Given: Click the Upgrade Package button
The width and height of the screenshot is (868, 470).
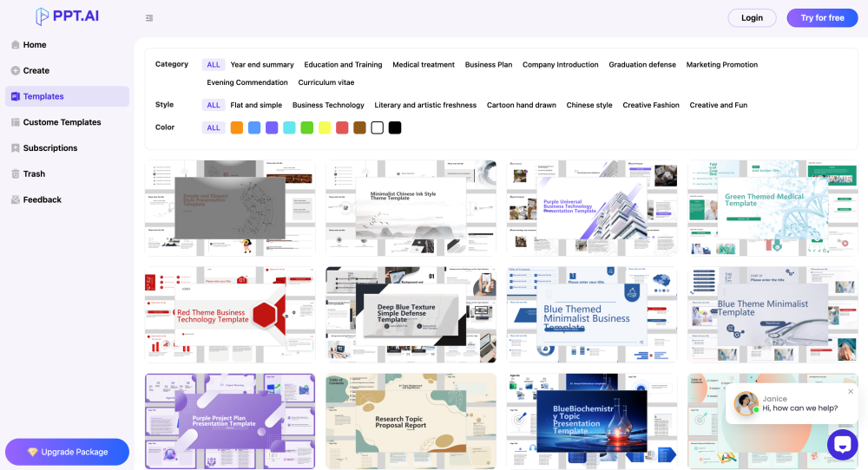Looking at the screenshot, I should [67, 452].
